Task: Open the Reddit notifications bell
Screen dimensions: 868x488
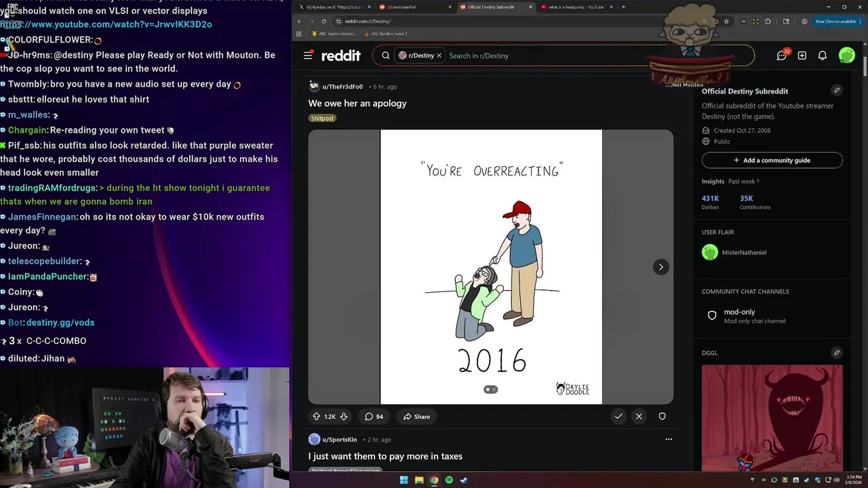Action: tap(823, 56)
